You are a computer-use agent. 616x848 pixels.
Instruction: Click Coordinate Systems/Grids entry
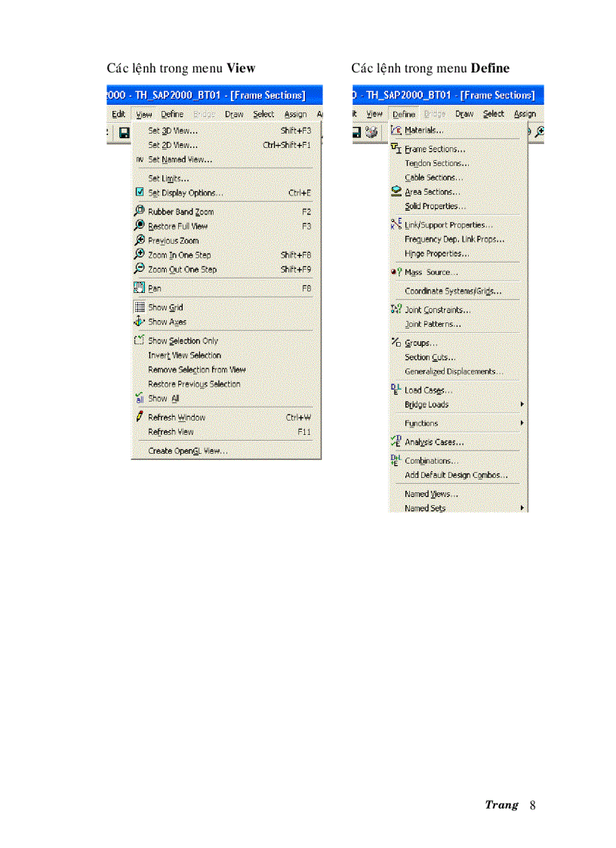click(452, 291)
